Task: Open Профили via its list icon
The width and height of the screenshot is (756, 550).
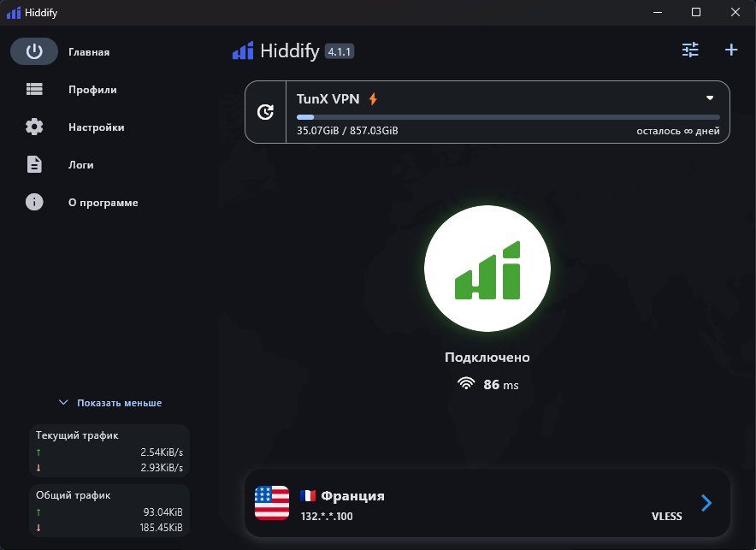Action: pos(34,89)
